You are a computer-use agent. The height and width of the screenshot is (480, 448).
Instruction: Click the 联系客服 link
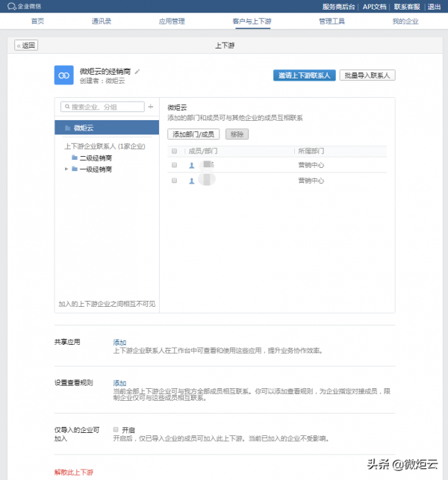click(407, 7)
